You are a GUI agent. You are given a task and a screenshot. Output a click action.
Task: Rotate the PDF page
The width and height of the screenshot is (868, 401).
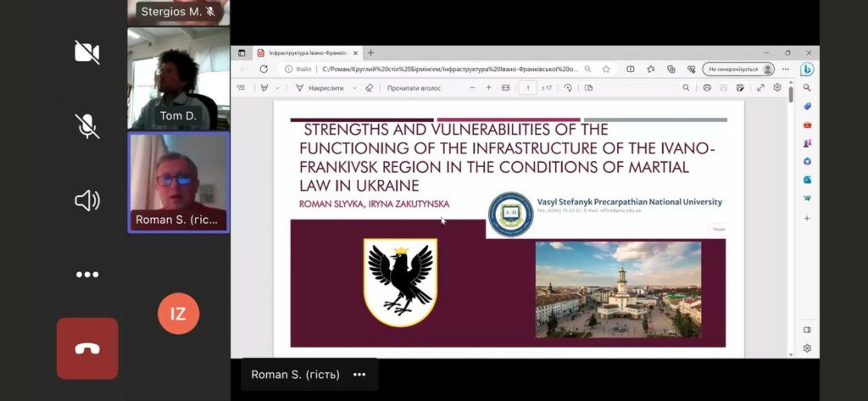point(568,87)
